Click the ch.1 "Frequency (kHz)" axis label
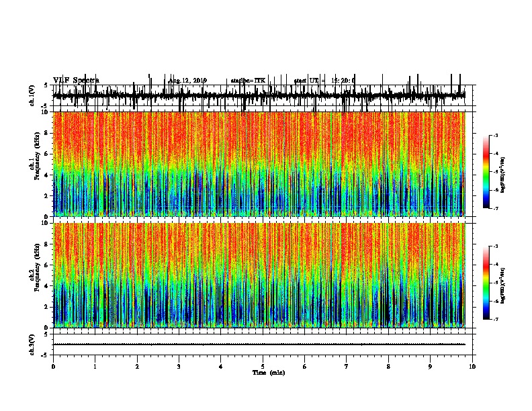 [37, 156]
